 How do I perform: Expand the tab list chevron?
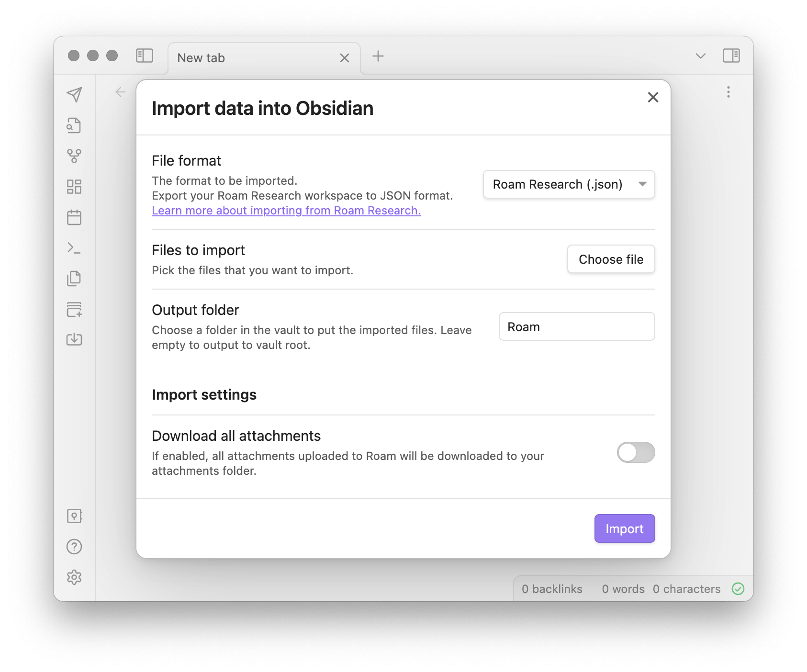click(700, 56)
